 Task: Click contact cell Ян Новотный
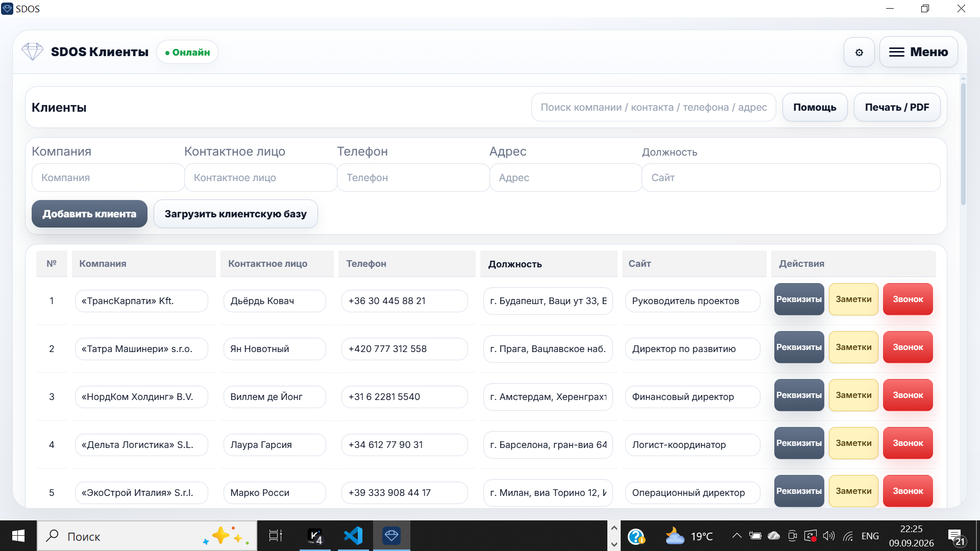[x=275, y=349]
